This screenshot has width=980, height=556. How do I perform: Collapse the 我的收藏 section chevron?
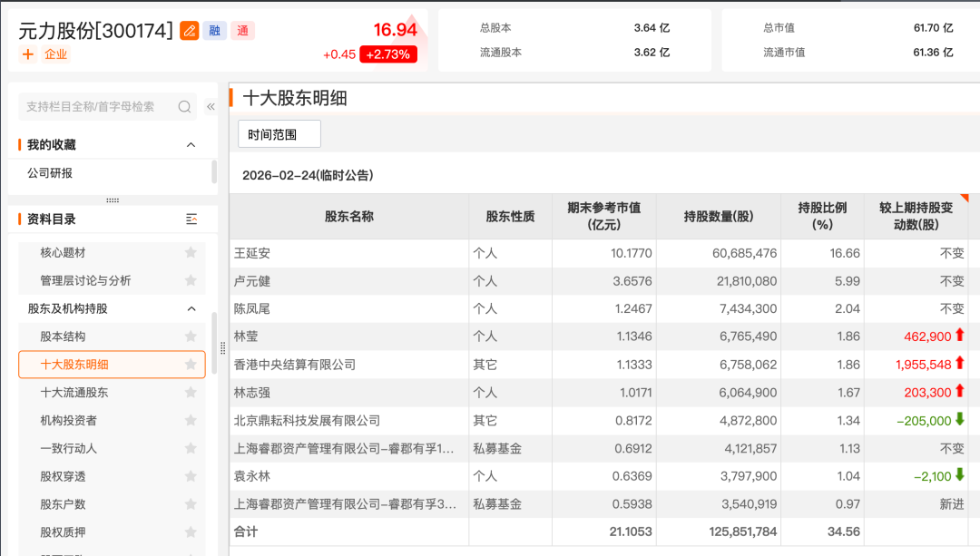pos(191,144)
